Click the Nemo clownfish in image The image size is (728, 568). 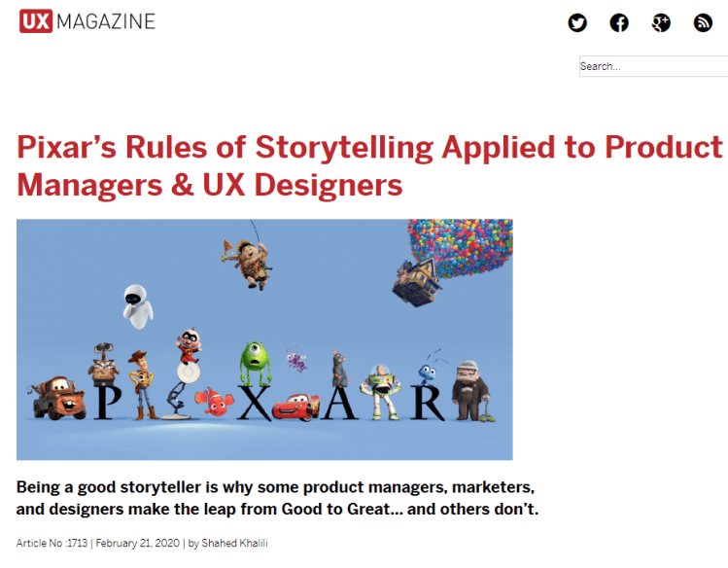click(x=214, y=402)
